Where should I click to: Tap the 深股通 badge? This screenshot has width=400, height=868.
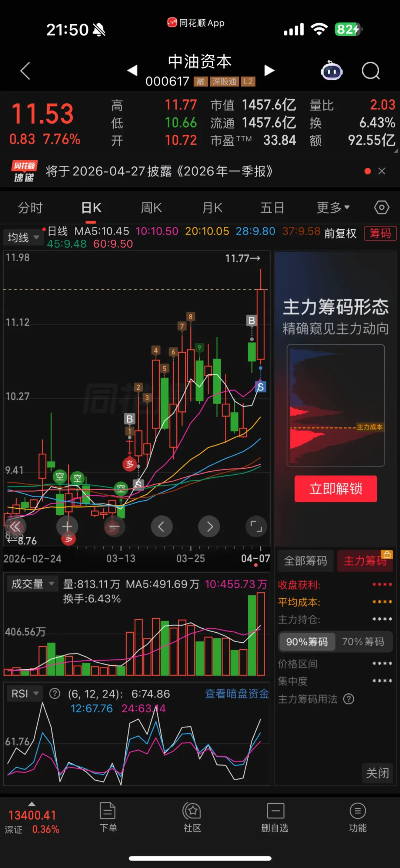[224, 81]
